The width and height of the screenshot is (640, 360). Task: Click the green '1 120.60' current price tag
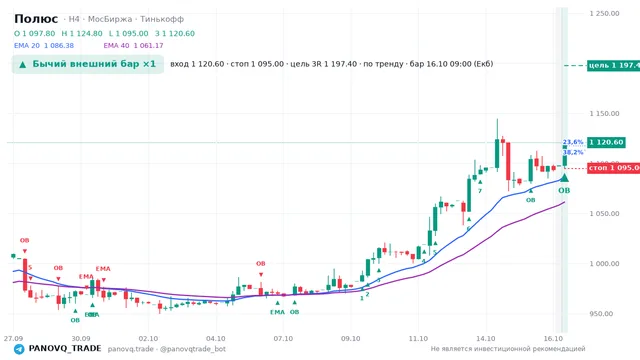607,142
